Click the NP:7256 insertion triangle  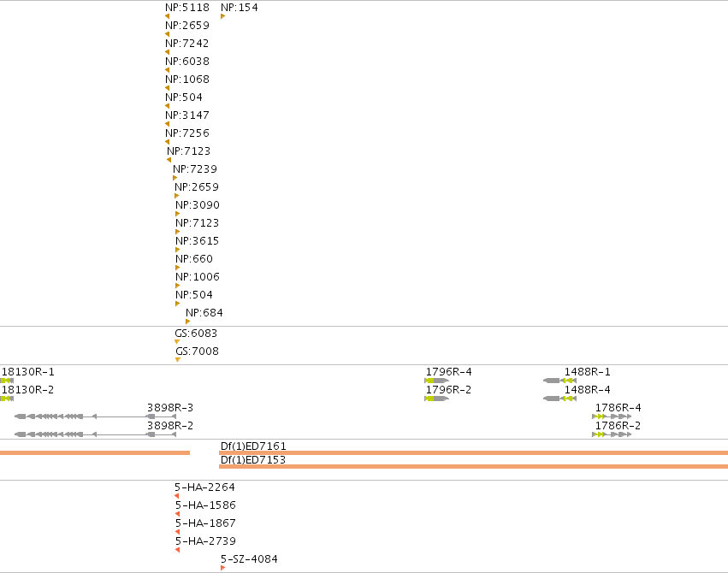point(167,142)
